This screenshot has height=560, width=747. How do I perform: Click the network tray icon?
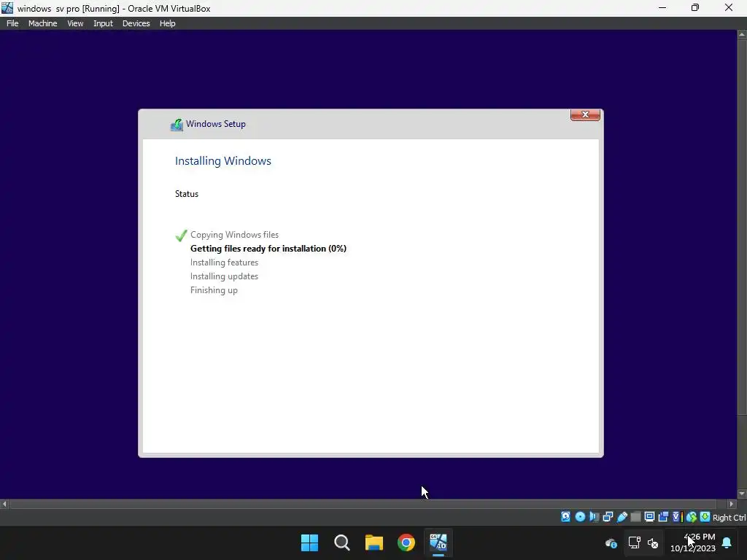(634, 542)
